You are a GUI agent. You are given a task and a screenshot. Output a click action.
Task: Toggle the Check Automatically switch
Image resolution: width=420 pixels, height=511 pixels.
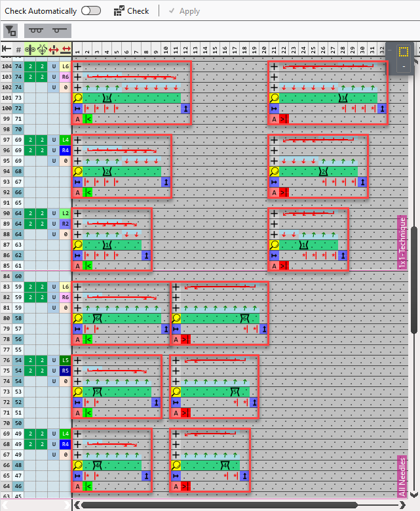click(90, 11)
